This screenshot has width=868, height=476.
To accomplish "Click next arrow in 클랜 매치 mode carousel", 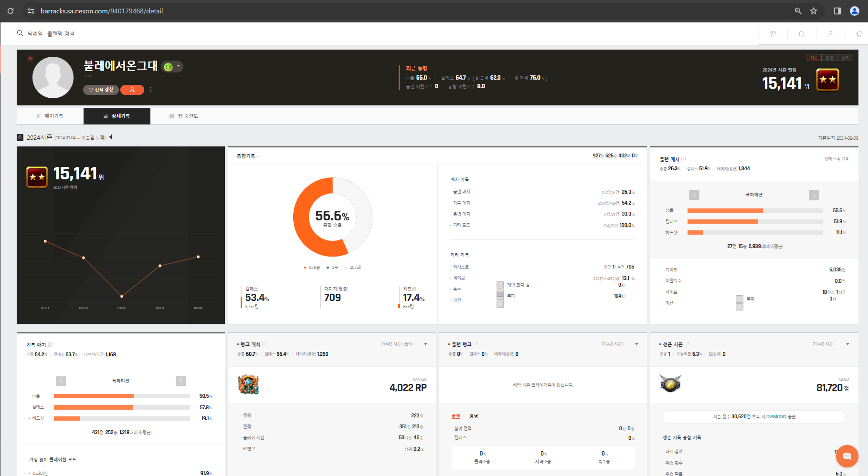I will pyautogui.click(x=814, y=195).
